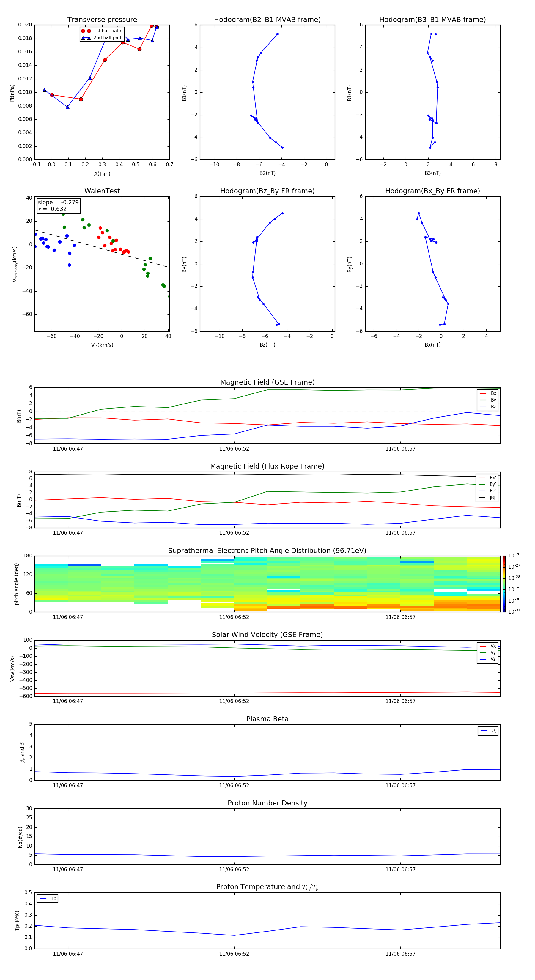Viewport: 535px width, 980px height.
Task: Click the 'WalenTest' plot title
Action: 102,191
